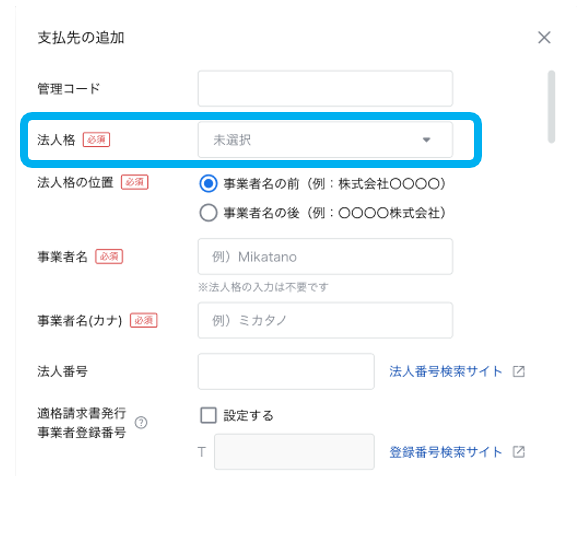Open 登録番号検索サイト link
This screenshot has height=537, width=582.
(445, 452)
